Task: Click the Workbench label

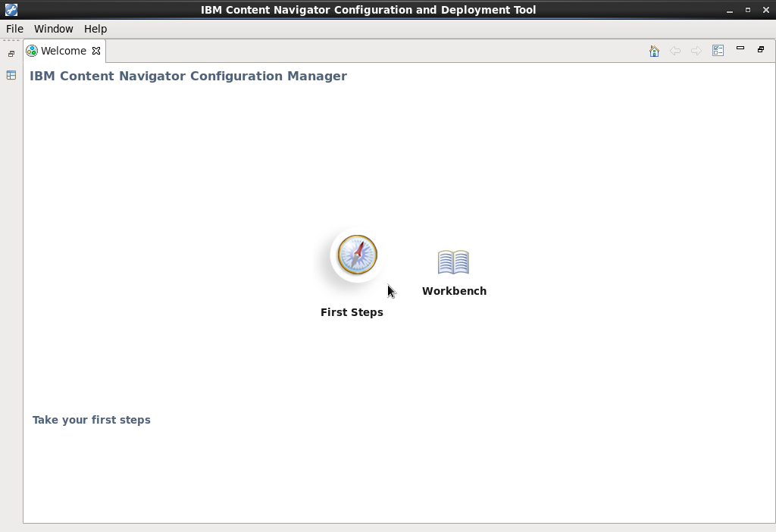Action: (x=454, y=290)
